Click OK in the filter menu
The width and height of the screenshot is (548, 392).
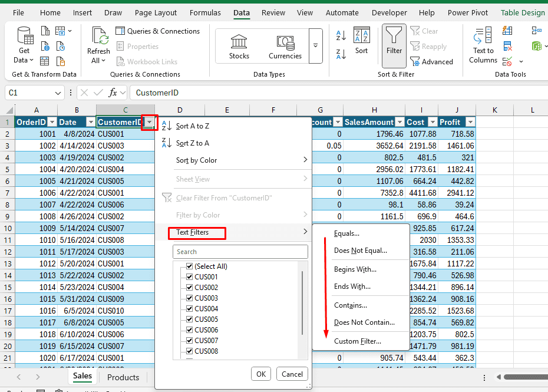tap(261, 374)
